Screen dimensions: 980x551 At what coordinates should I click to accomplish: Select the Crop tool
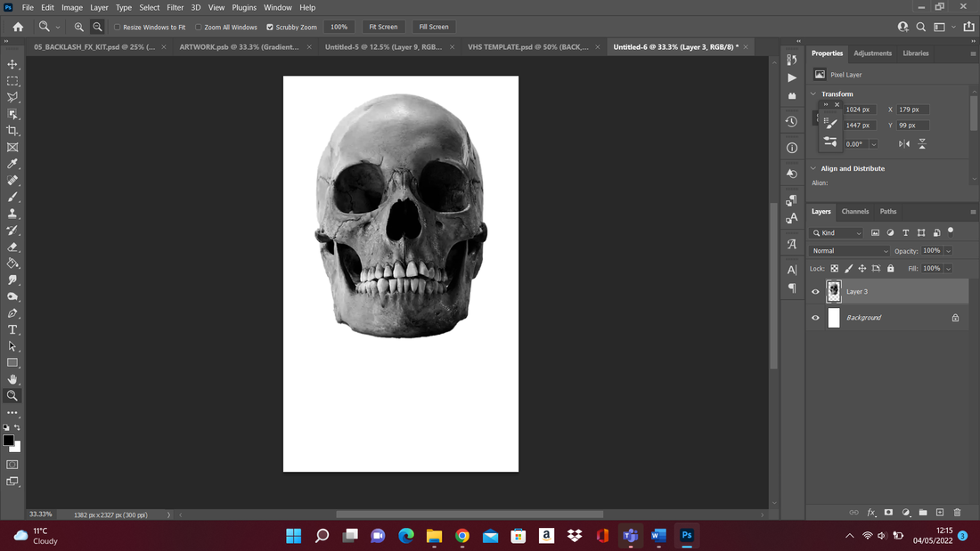pos(12,131)
